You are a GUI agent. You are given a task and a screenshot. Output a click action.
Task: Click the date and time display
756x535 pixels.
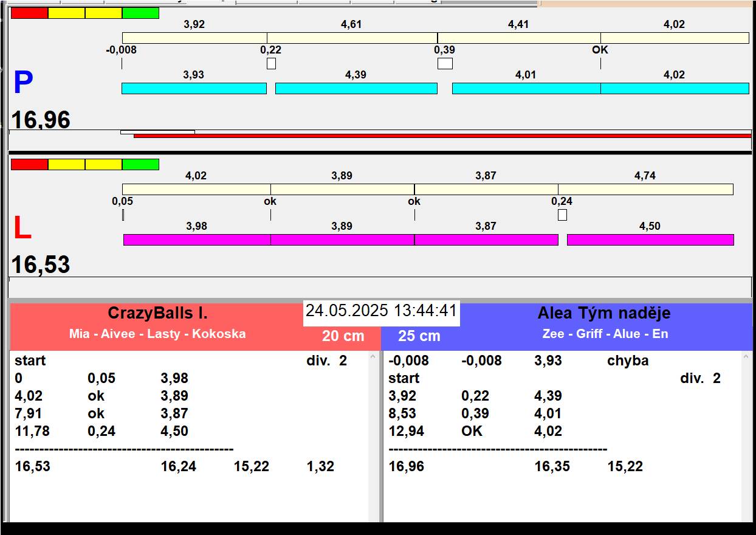tap(381, 311)
